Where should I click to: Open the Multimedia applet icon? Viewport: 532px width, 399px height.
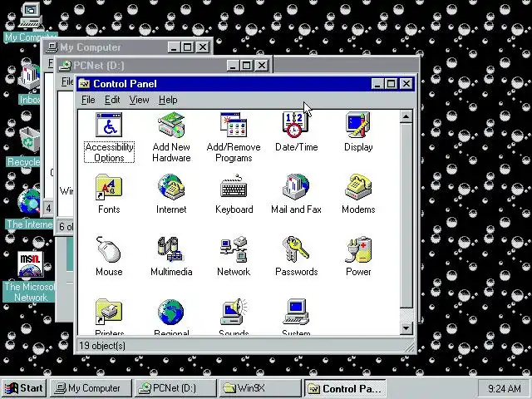(x=170, y=249)
